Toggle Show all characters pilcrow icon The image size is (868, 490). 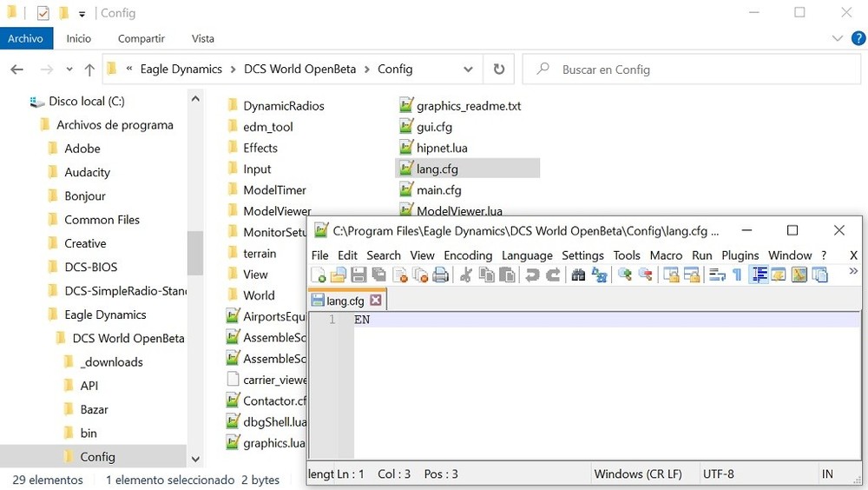point(737,275)
